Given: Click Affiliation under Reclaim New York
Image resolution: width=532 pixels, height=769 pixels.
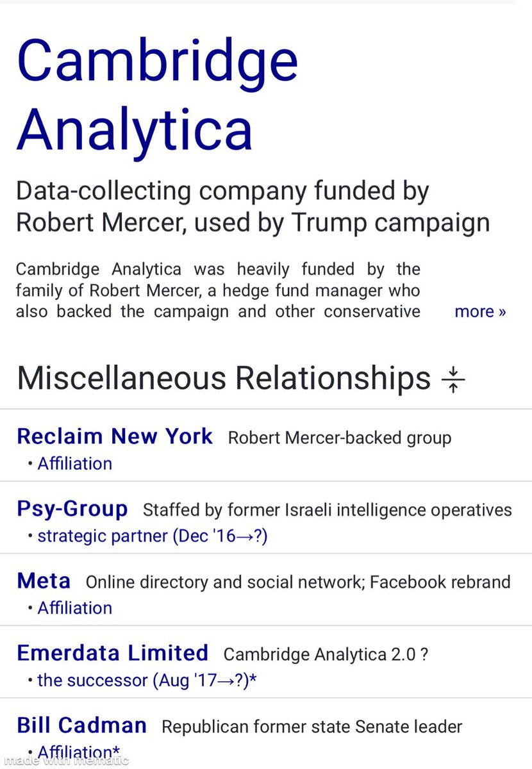Looking at the screenshot, I should coord(74,463).
